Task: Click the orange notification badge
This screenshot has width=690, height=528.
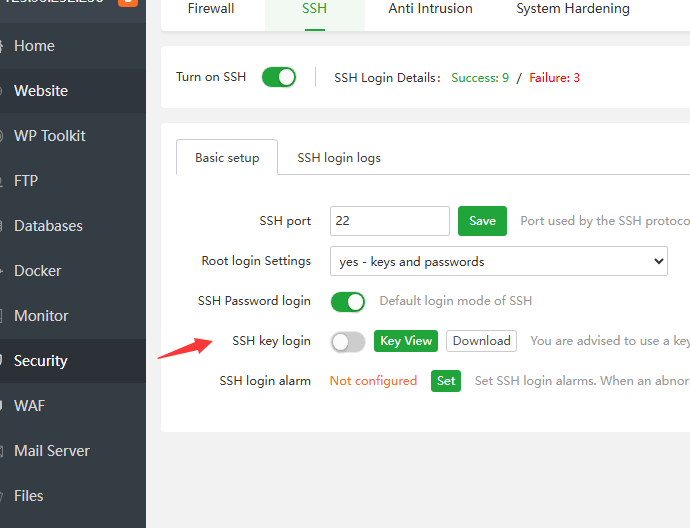Action: (128, 3)
